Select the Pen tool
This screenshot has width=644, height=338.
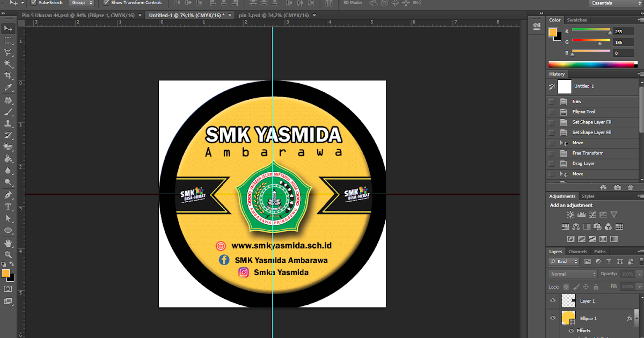coord(8,195)
